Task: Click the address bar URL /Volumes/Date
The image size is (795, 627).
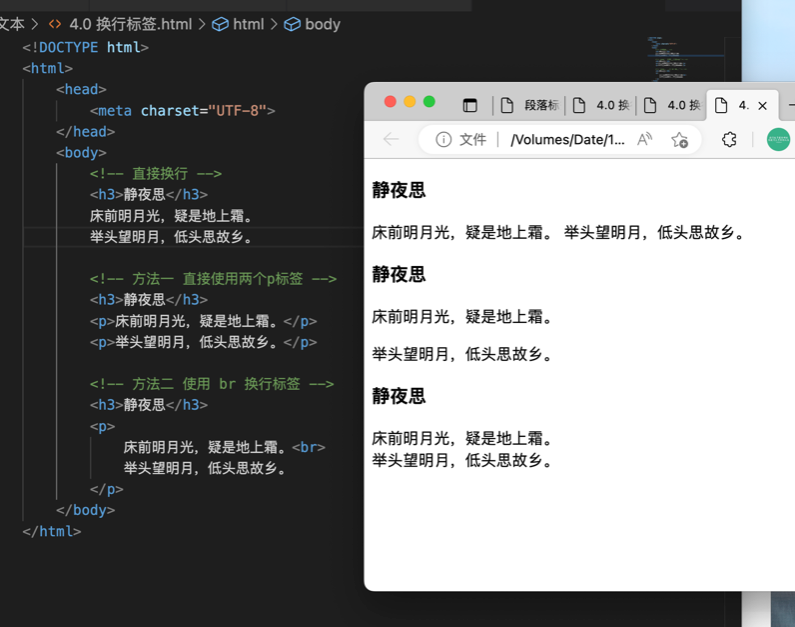Action: (567, 140)
